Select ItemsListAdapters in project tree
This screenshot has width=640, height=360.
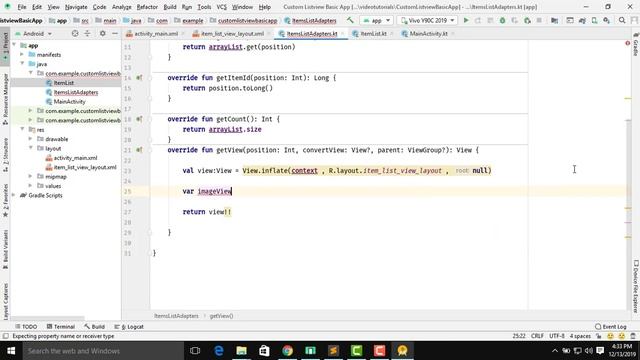pyautogui.click(x=76, y=92)
